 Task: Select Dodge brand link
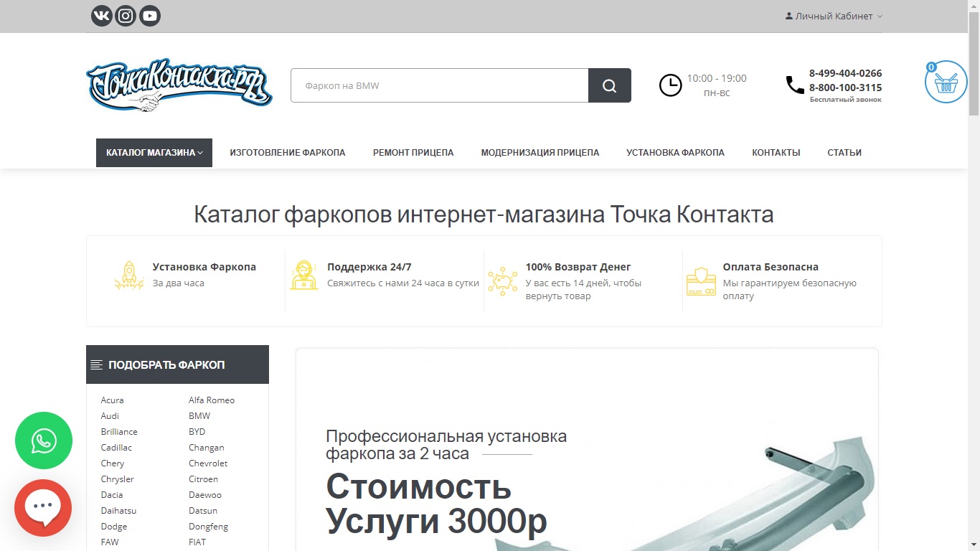[x=114, y=527]
